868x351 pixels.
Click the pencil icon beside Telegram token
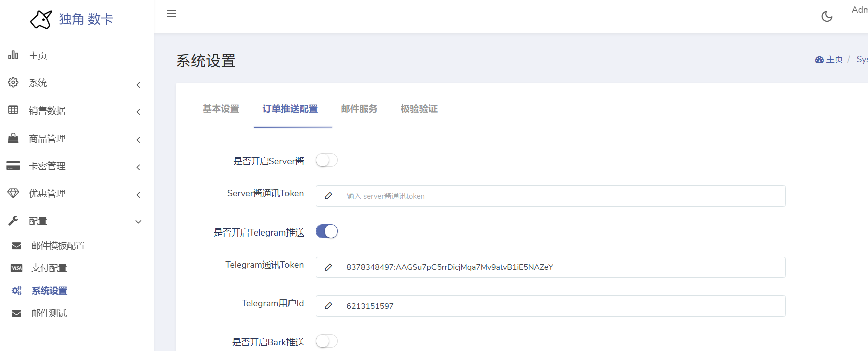pos(328,267)
